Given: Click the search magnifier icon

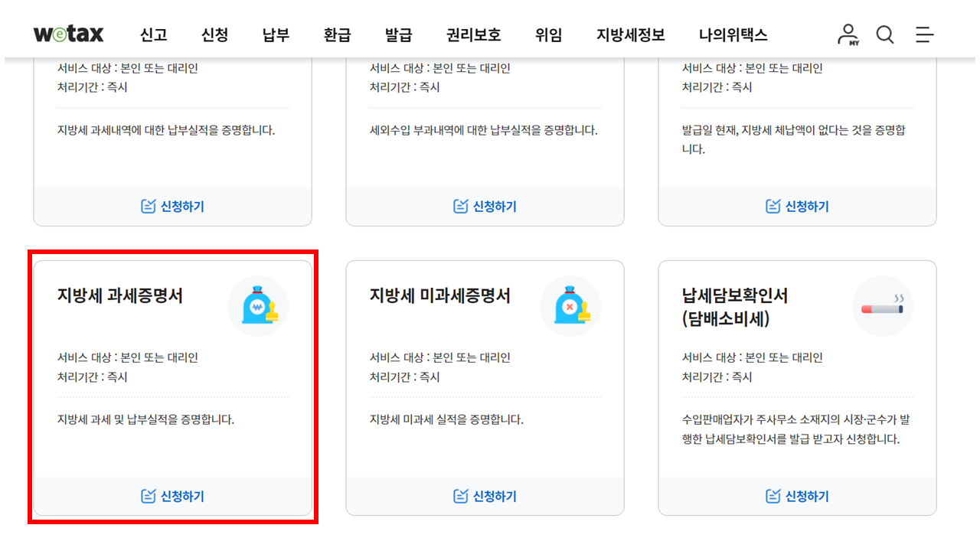Looking at the screenshot, I should (x=885, y=34).
